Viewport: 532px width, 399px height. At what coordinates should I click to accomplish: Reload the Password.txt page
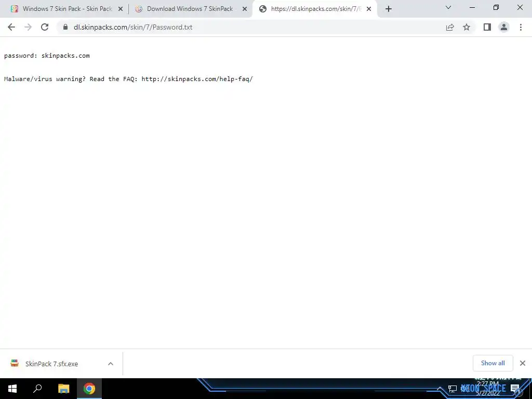tap(45, 27)
